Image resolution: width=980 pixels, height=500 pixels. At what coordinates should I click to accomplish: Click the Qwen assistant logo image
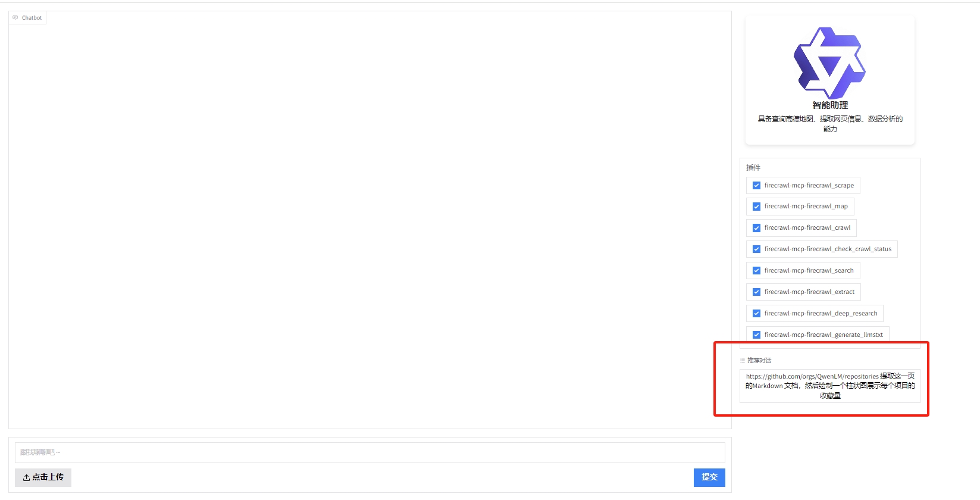[x=829, y=62]
